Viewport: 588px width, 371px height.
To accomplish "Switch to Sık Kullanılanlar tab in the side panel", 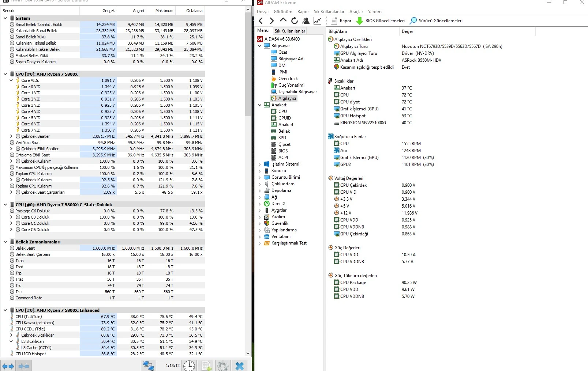I will coord(290,31).
